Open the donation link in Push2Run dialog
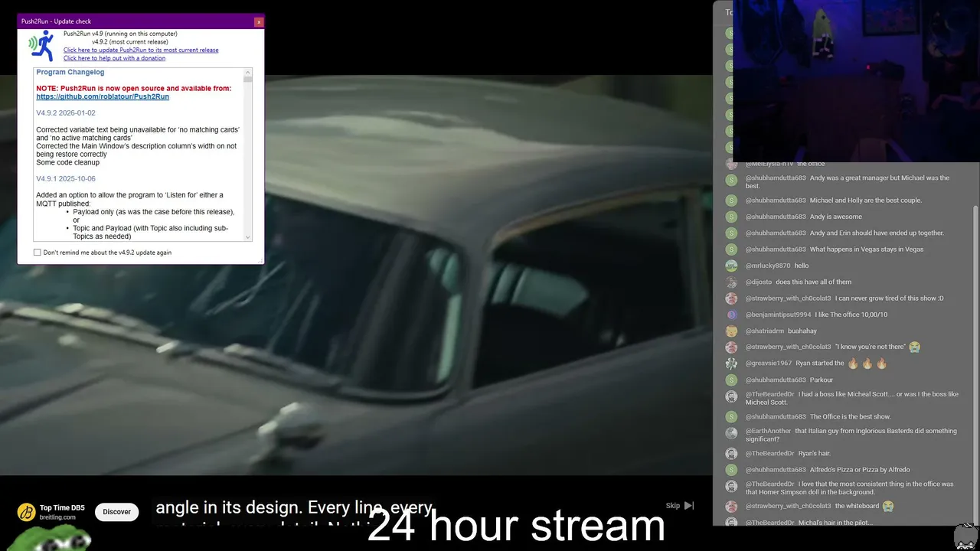Viewport: 980px width, 551px height. (x=114, y=58)
